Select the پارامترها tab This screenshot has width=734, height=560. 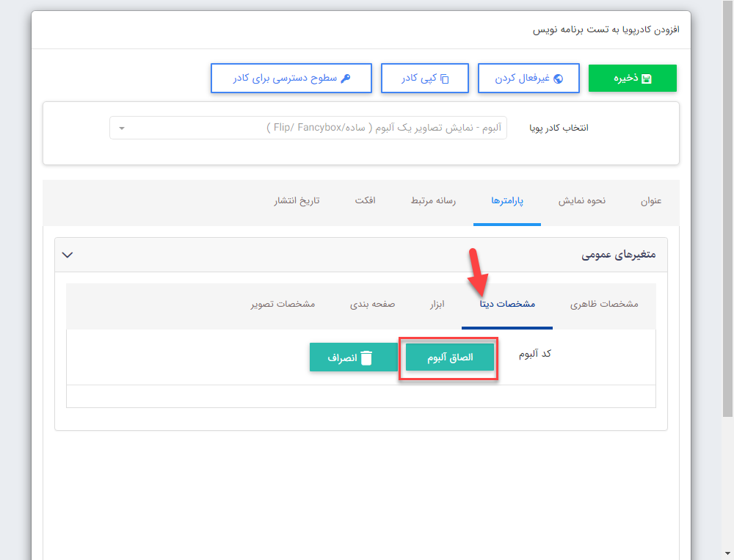pos(506,200)
